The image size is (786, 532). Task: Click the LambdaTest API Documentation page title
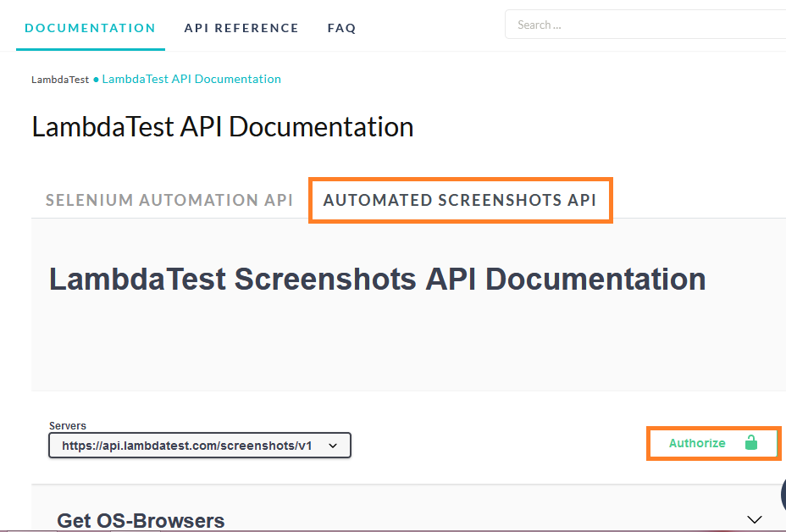[x=223, y=126]
